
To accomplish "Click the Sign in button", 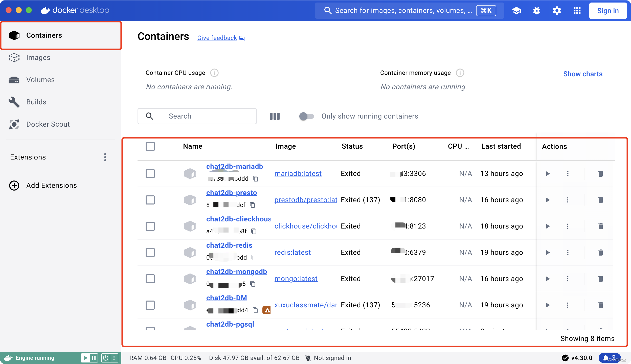I will (608, 11).
